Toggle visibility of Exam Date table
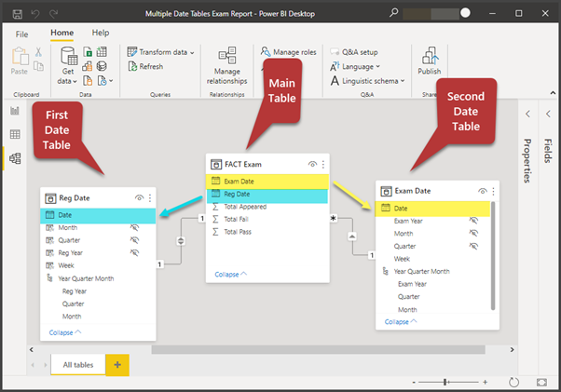This screenshot has height=392, width=561. 483,191
